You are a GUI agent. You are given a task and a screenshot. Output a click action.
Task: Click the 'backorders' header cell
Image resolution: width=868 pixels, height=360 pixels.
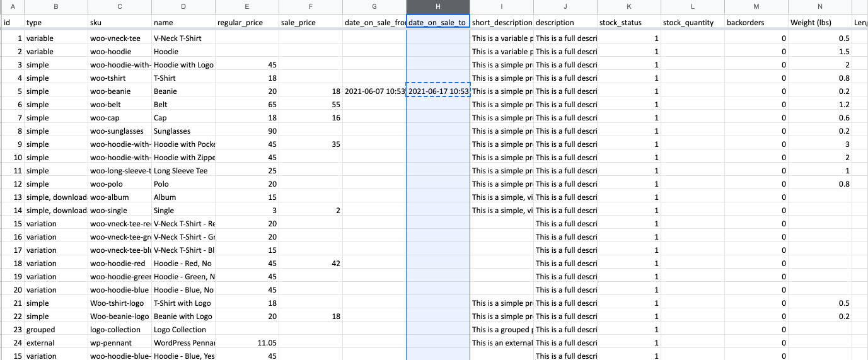coord(756,23)
